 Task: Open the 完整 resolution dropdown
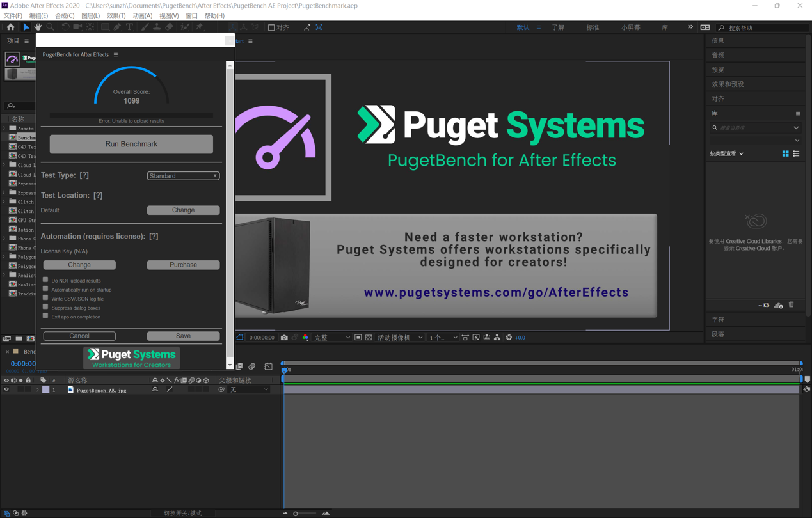click(331, 338)
